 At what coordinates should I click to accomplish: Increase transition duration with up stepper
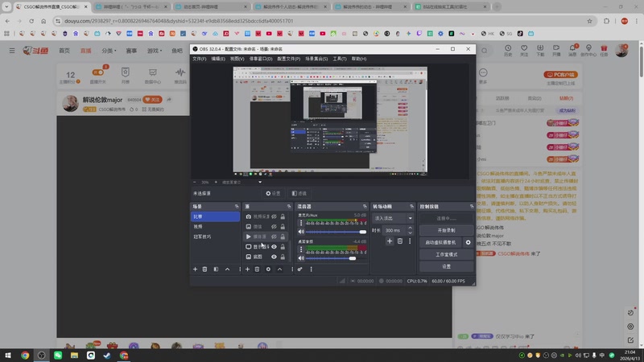(x=410, y=228)
